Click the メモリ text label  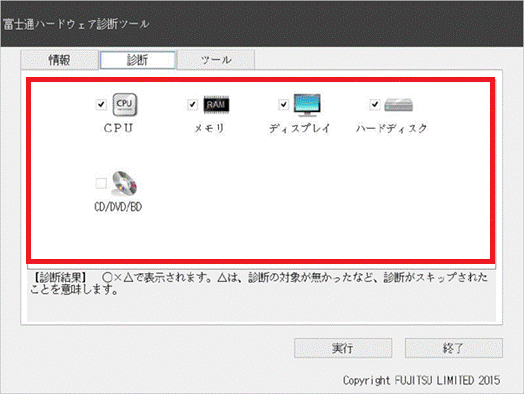pos(209,128)
